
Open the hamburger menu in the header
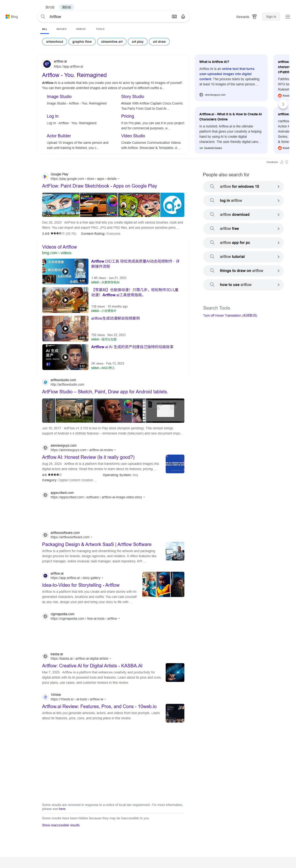(x=288, y=17)
